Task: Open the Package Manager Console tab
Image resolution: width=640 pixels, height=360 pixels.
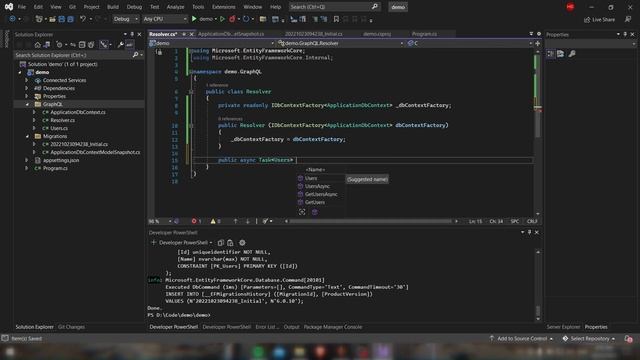Action: pyautogui.click(x=333, y=327)
